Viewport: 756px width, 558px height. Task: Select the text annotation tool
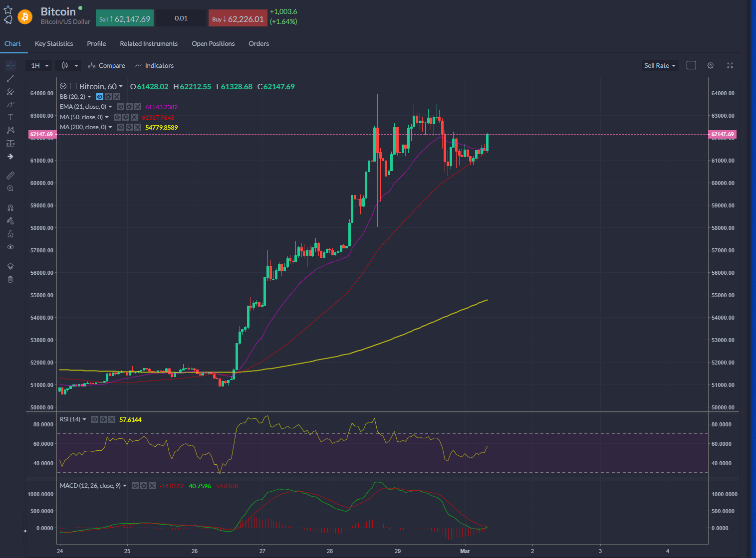click(10, 117)
